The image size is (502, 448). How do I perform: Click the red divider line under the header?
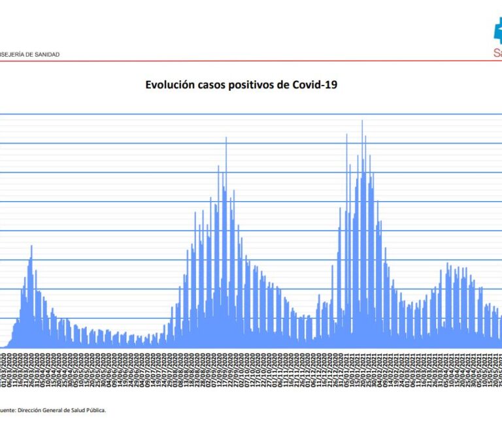[248, 61]
